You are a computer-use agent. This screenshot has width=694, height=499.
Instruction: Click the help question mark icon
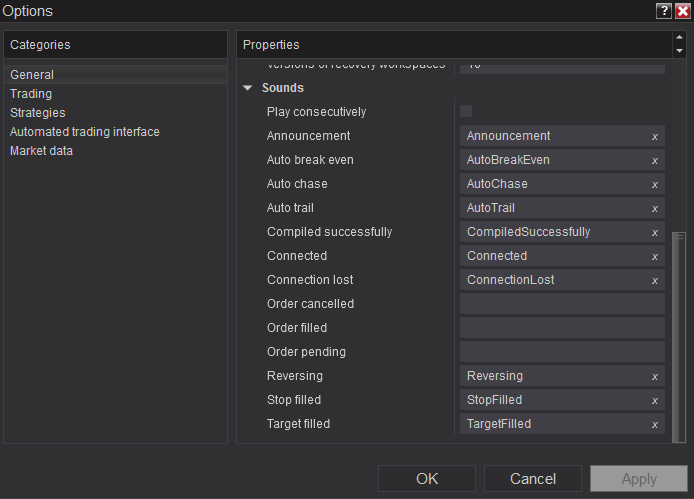pyautogui.click(x=664, y=11)
